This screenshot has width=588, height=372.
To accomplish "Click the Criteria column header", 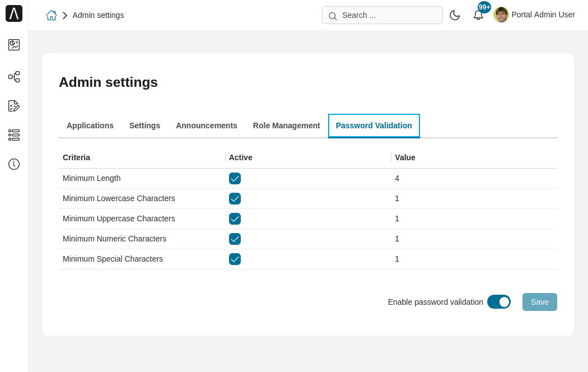I will coord(77,157).
